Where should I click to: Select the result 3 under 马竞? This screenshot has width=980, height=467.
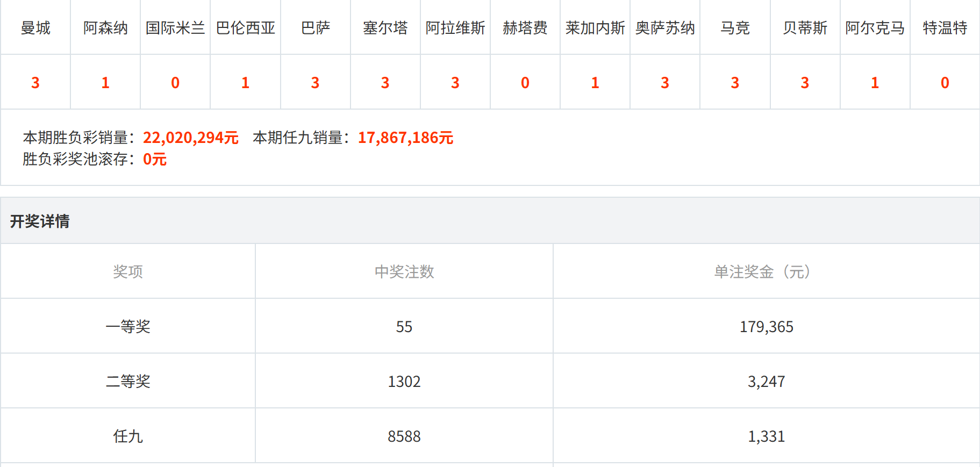735,83
